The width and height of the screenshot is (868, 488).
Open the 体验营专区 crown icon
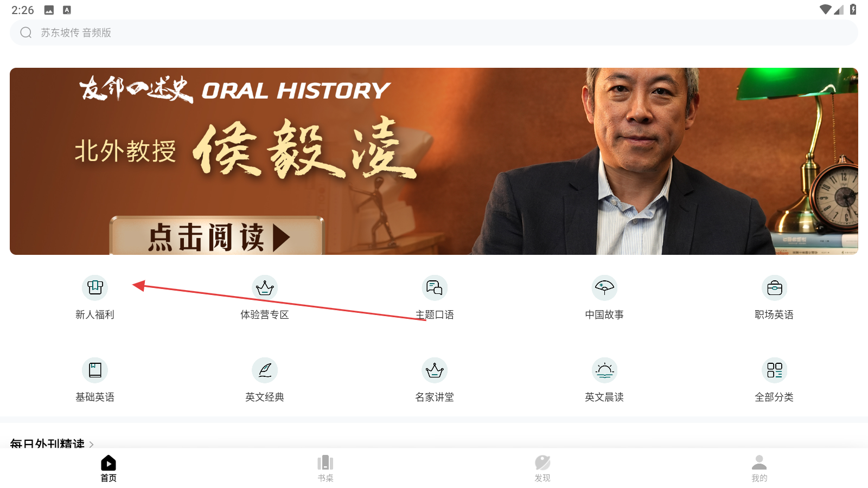(x=265, y=287)
